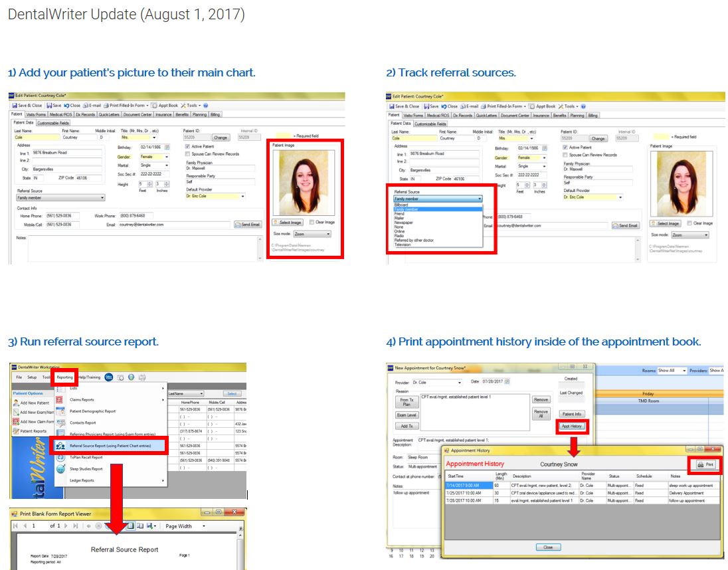This screenshot has height=570, width=728.
Task: Click Close in the section 1 Edit Patient toolbar
Action: click(x=72, y=106)
